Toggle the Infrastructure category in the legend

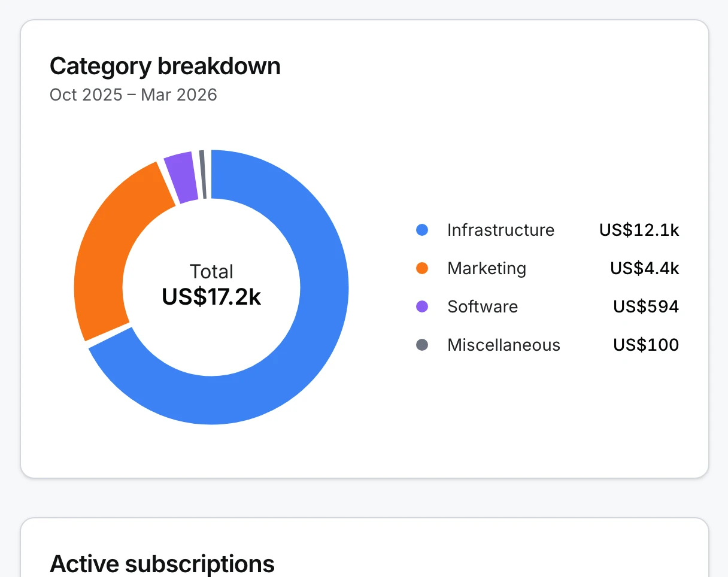pos(500,229)
